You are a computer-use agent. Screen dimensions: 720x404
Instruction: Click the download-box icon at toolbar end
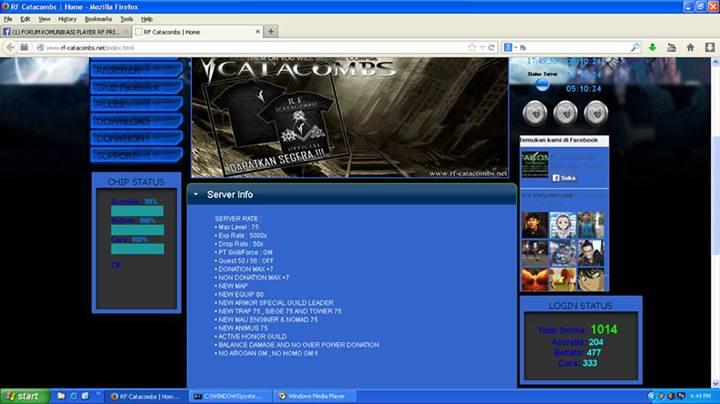pyautogui.click(x=709, y=47)
